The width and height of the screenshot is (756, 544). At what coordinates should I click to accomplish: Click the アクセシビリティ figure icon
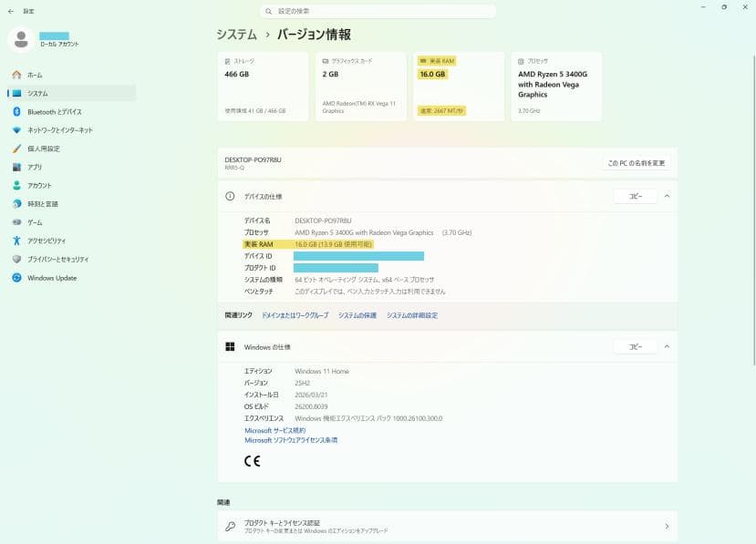17,241
